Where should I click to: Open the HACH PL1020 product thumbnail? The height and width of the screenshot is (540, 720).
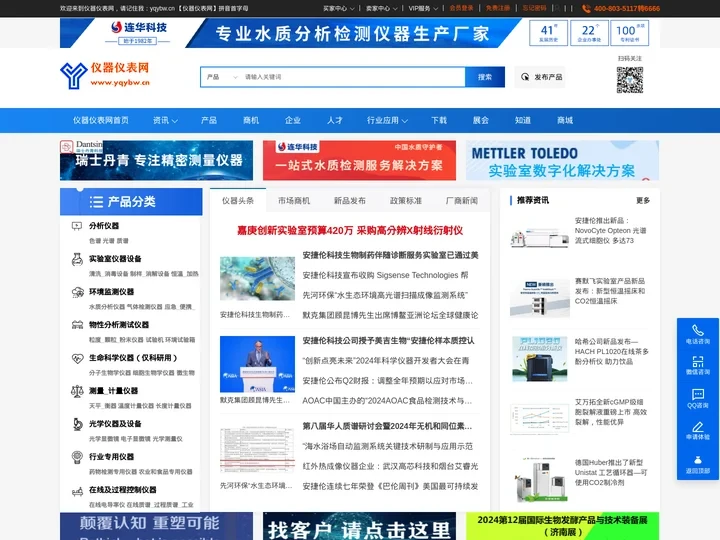[x=540, y=359]
